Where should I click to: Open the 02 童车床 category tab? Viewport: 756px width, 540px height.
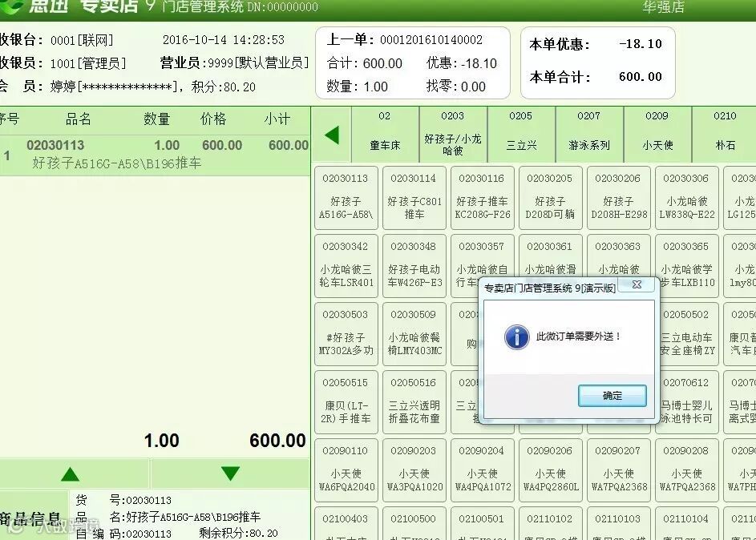pyautogui.click(x=385, y=135)
